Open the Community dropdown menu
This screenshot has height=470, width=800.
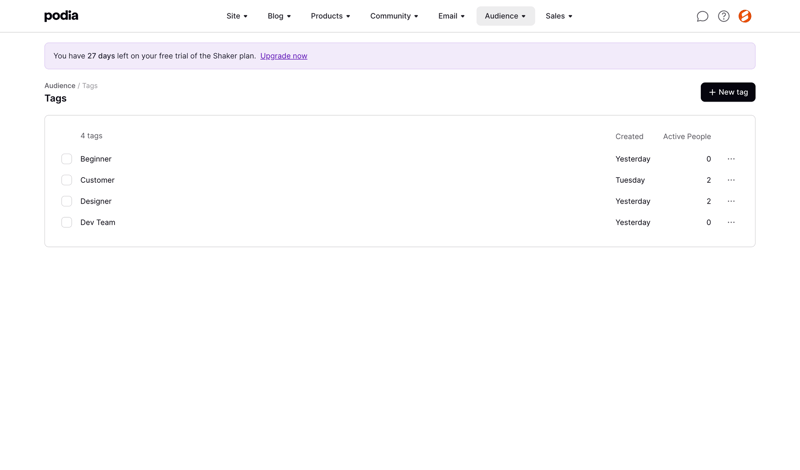394,16
